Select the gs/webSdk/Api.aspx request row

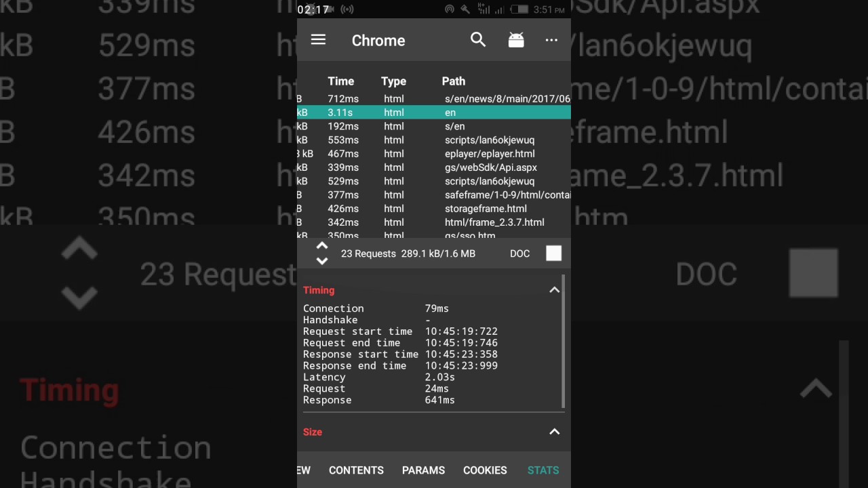pos(434,167)
